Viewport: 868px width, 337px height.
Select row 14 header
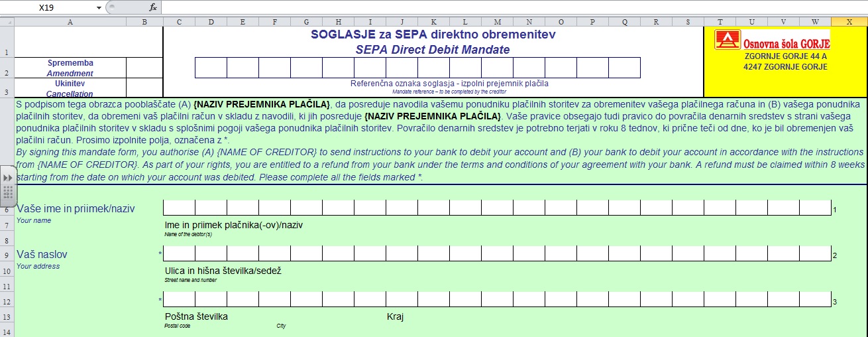click(7, 331)
